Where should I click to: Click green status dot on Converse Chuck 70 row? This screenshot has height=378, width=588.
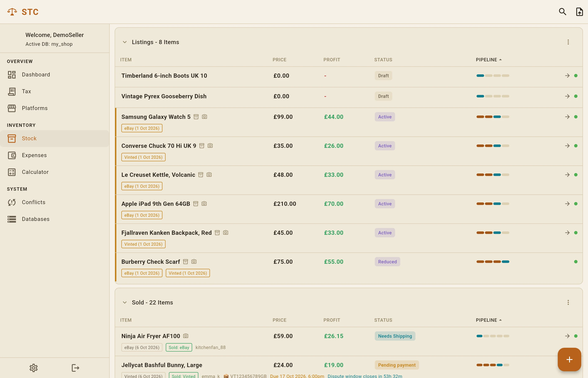click(576, 146)
